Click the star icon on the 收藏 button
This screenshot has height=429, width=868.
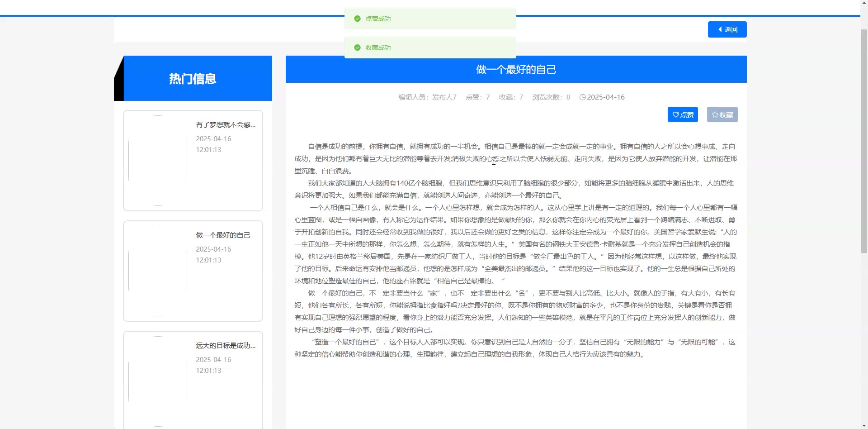(x=715, y=115)
